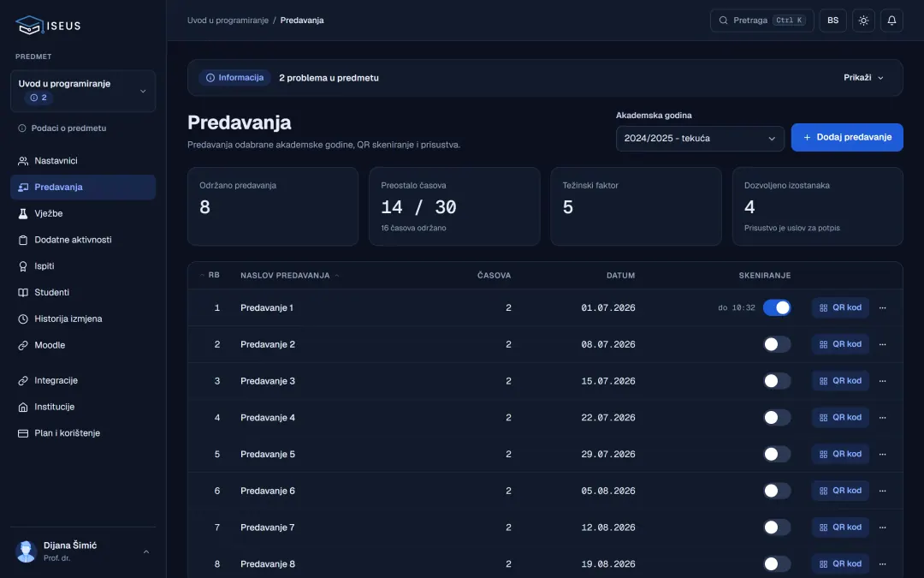
Task: Click the Dodatne aktivnosti clipboard icon
Action: 23,240
